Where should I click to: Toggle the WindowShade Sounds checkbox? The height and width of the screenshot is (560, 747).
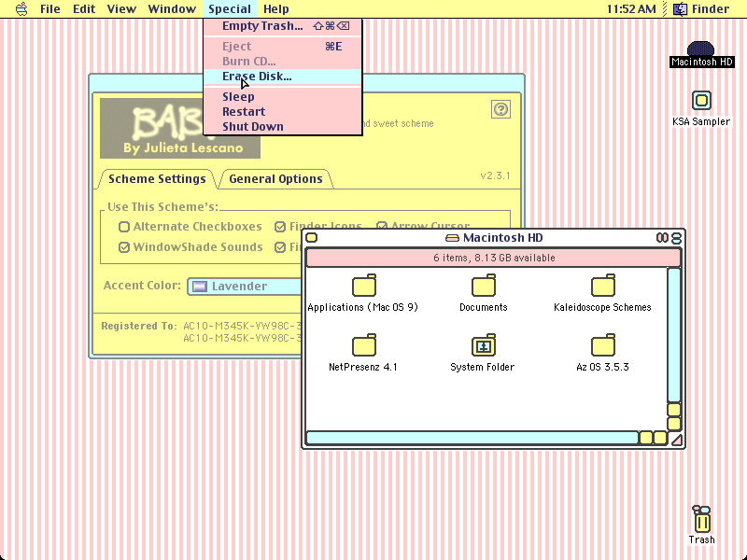click(x=124, y=247)
